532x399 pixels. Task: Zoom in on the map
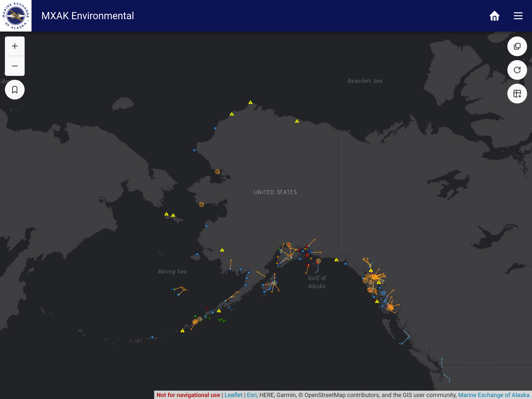pyautogui.click(x=15, y=46)
